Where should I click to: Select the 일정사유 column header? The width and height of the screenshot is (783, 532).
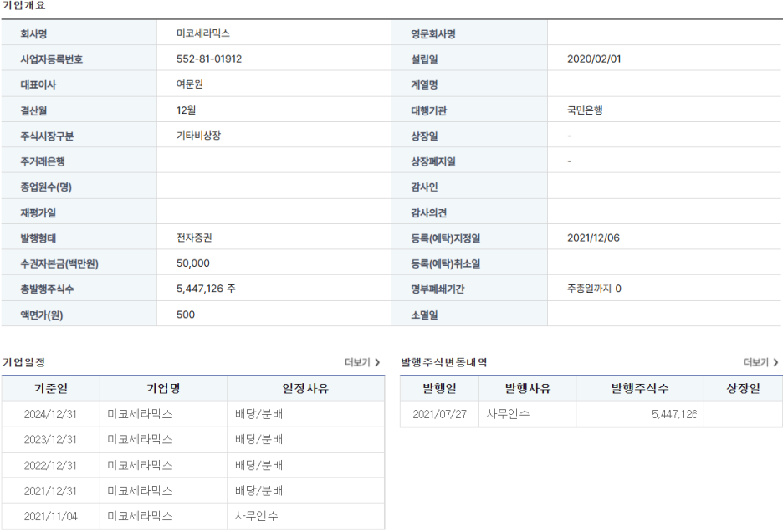305,388
